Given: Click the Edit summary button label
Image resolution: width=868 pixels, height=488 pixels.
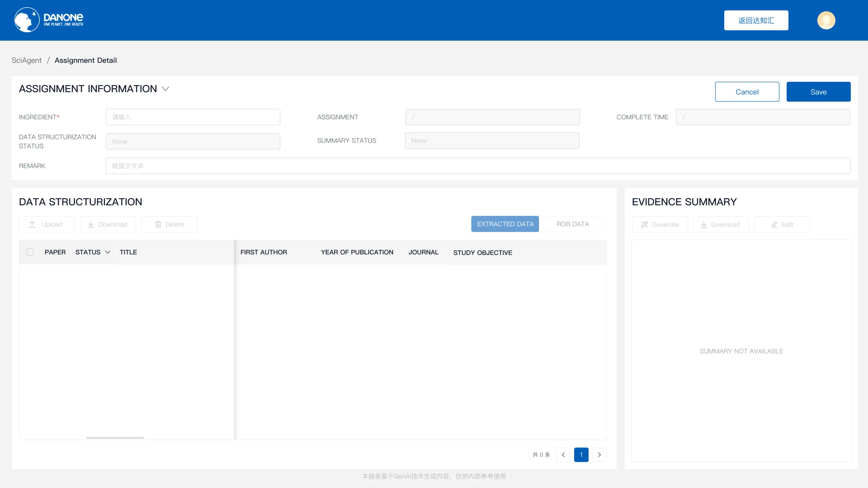Looking at the screenshot, I should [787, 225].
